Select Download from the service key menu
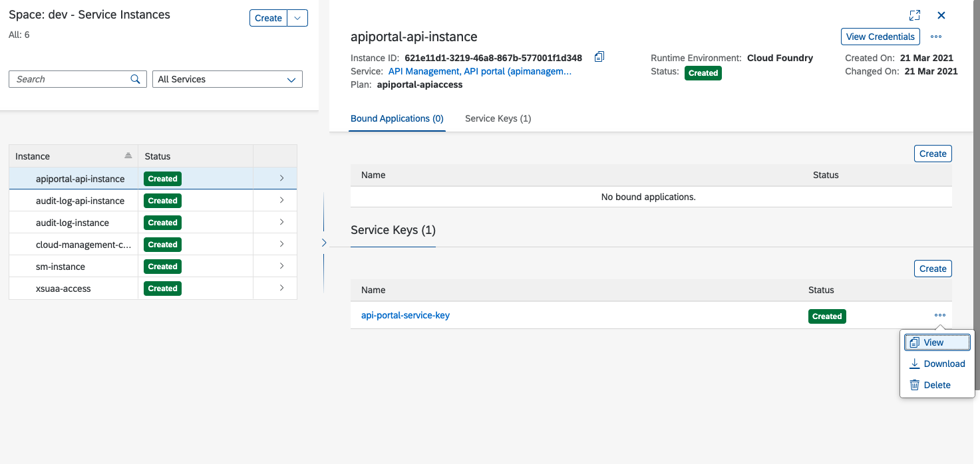The width and height of the screenshot is (980, 464). coord(944,364)
